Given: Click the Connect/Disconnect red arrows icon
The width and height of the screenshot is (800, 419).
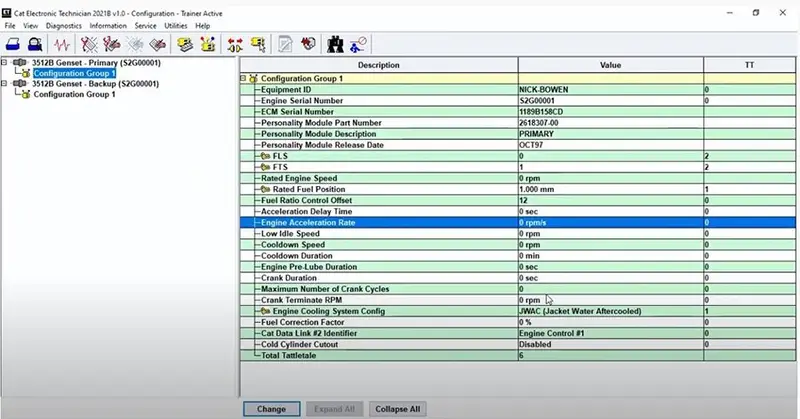Looking at the screenshot, I should [235, 45].
